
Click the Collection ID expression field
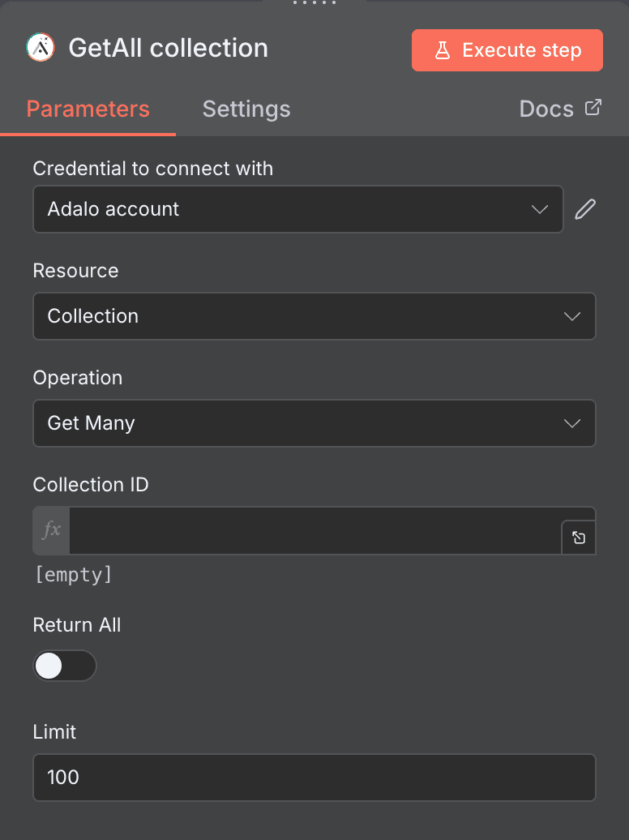point(316,530)
